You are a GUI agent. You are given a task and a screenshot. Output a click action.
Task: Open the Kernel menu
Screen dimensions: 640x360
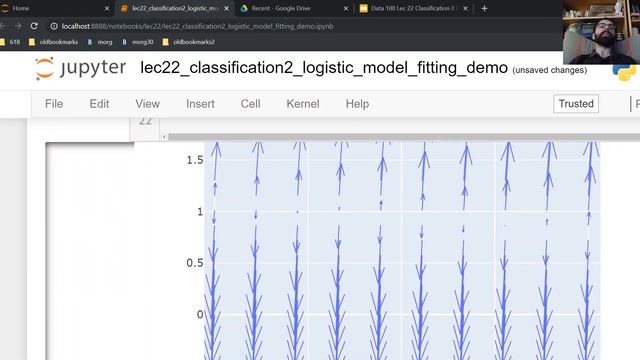click(303, 104)
